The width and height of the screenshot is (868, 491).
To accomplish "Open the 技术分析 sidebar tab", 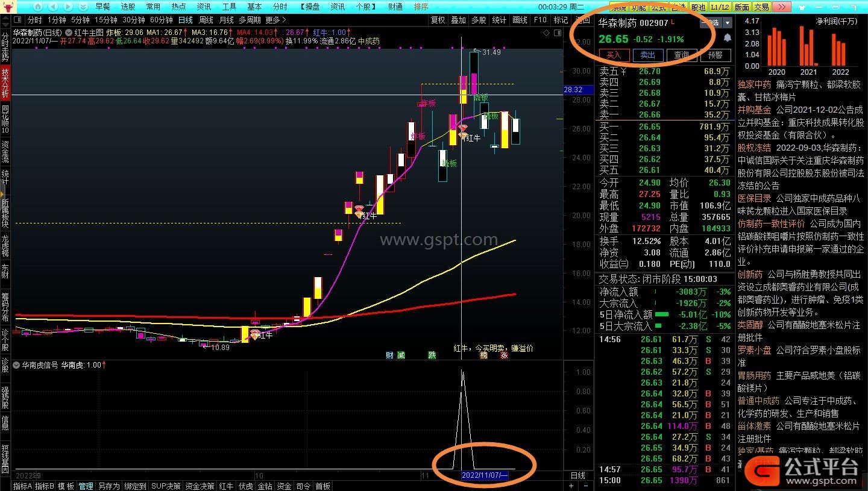I will coord(5,83).
